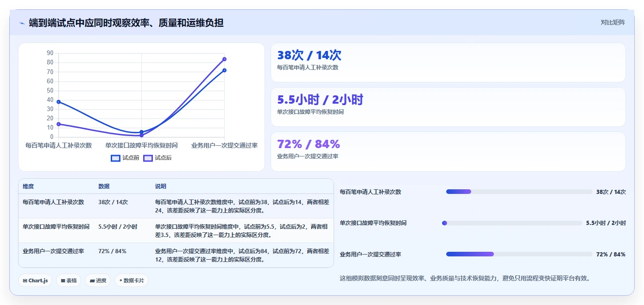Click chart axis label 单次接口故障平均恢复时间
The height and width of the screenshot is (305, 644).
(141, 145)
